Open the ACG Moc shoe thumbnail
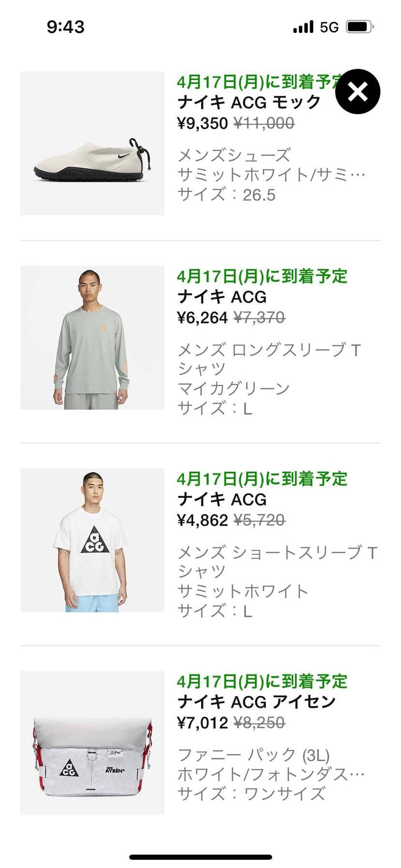 tap(92, 143)
